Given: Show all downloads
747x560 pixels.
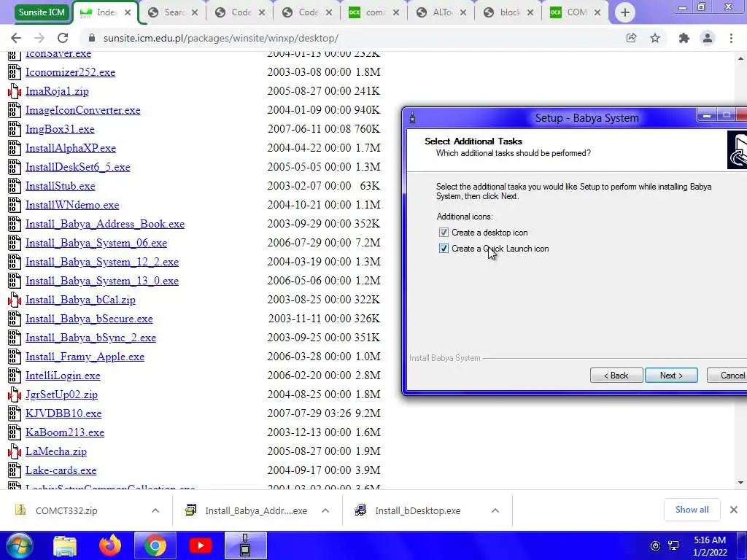Looking at the screenshot, I should click(692, 510).
